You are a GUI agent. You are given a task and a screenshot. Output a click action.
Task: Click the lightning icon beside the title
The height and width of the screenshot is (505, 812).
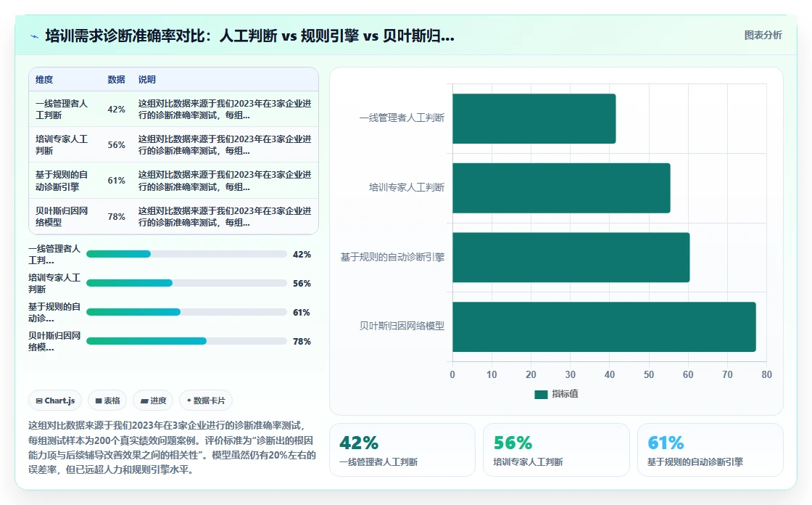pyautogui.click(x=35, y=36)
